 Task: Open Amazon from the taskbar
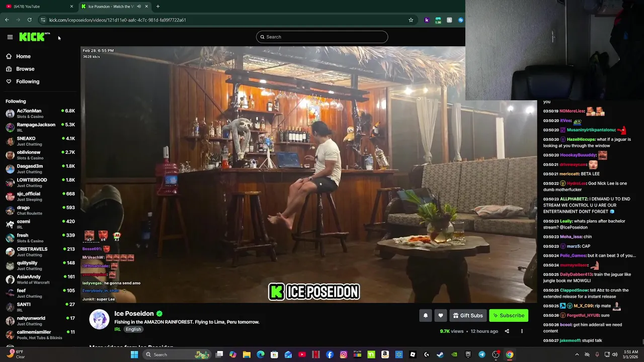pos(385,354)
